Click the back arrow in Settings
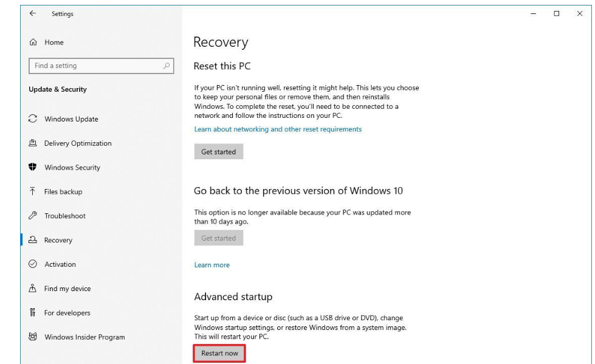This screenshot has height=364, width=595. coord(32,14)
